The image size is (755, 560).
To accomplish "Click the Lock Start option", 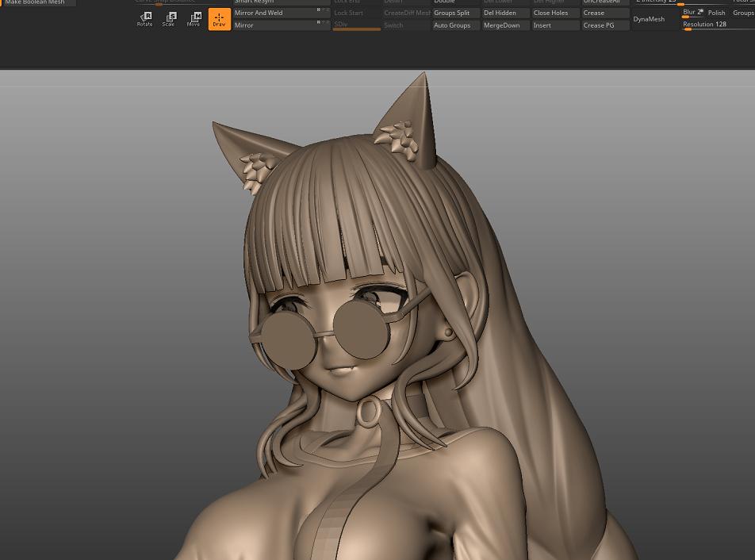I will pyautogui.click(x=357, y=13).
